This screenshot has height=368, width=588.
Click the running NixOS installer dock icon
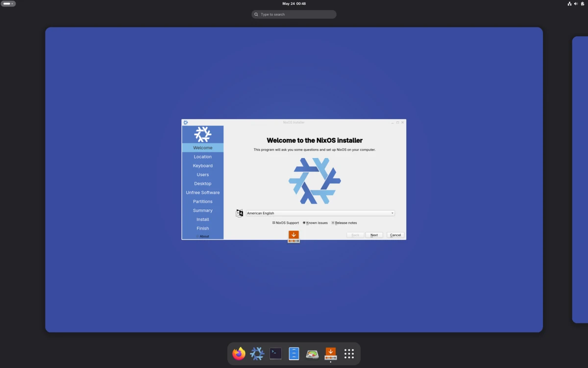coord(330,353)
